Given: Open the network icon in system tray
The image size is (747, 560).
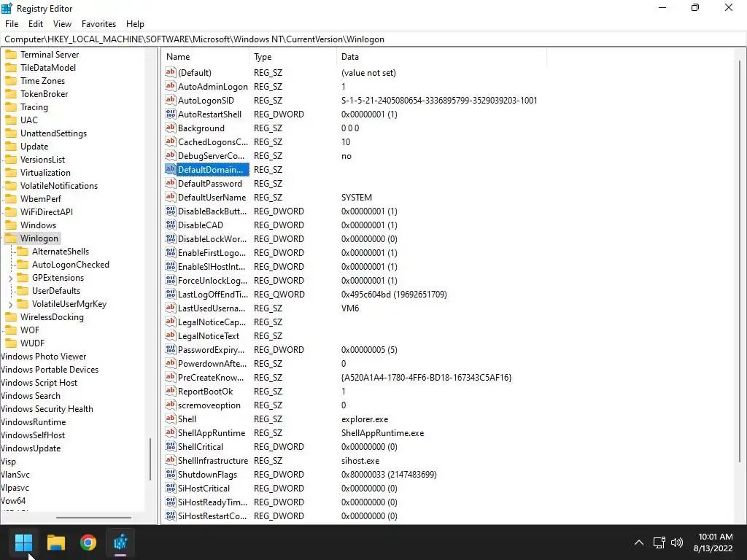Looking at the screenshot, I should click(x=659, y=542).
